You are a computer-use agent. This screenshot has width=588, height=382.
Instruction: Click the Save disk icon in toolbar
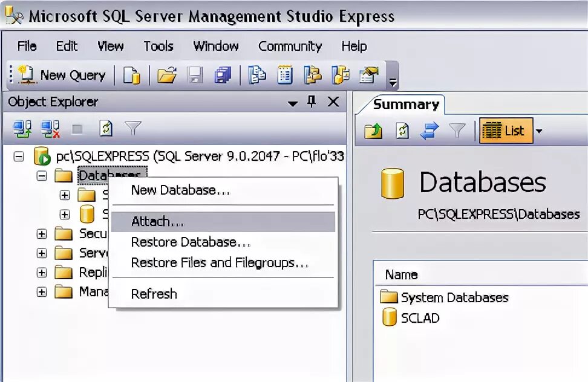pyautogui.click(x=195, y=75)
